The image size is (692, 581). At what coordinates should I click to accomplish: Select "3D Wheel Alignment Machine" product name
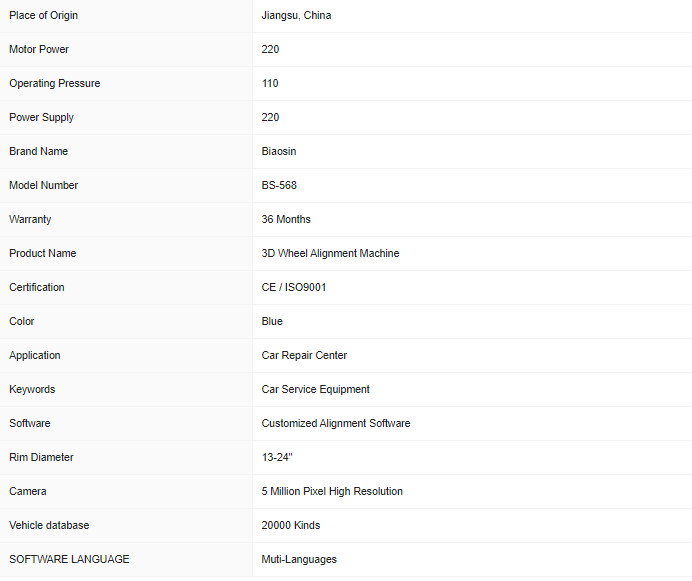[x=330, y=253]
